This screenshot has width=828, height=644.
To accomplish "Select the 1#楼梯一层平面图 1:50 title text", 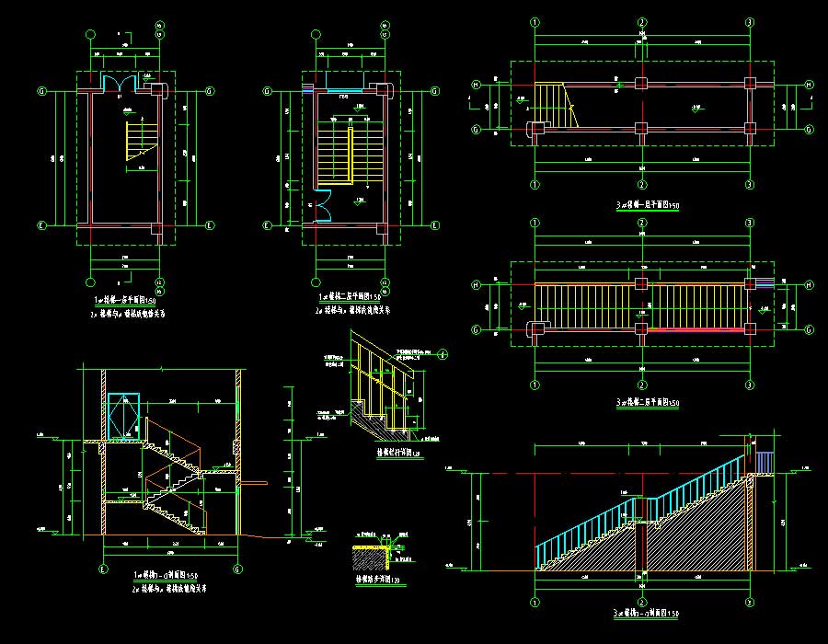I will click(125, 300).
